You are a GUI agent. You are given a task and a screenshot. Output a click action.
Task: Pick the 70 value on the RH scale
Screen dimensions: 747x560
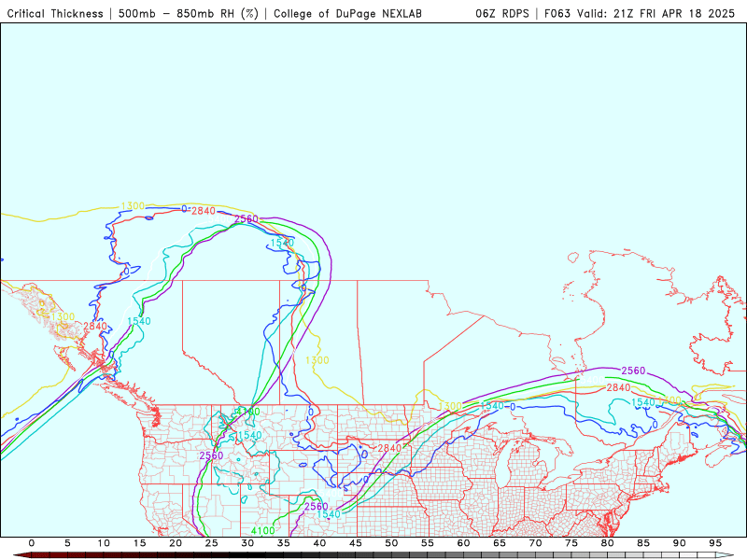[x=535, y=543]
